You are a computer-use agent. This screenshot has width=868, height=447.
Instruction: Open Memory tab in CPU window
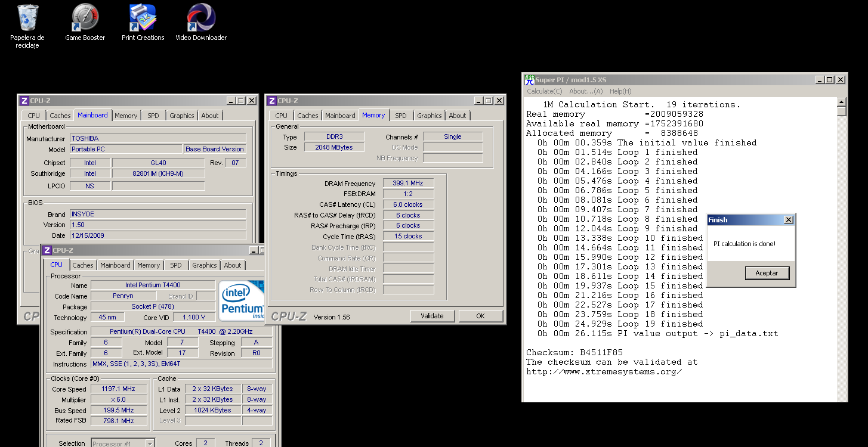(x=149, y=265)
